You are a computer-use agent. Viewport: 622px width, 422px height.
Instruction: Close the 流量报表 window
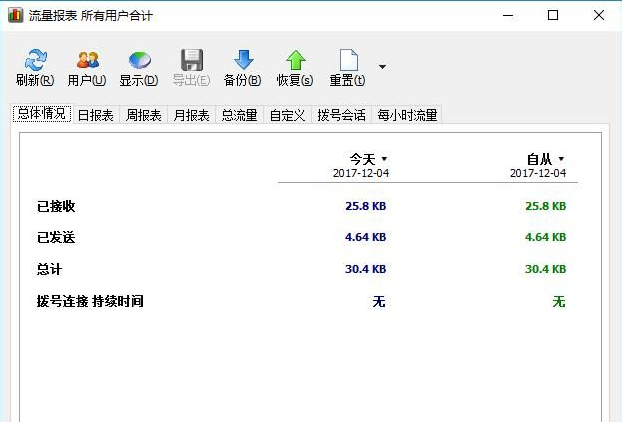[599, 15]
